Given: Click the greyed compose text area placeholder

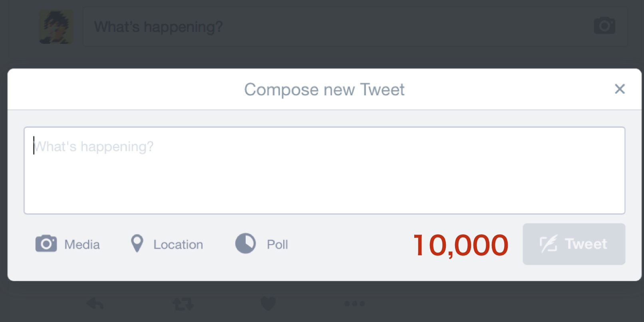Looking at the screenshot, I should 93,146.
